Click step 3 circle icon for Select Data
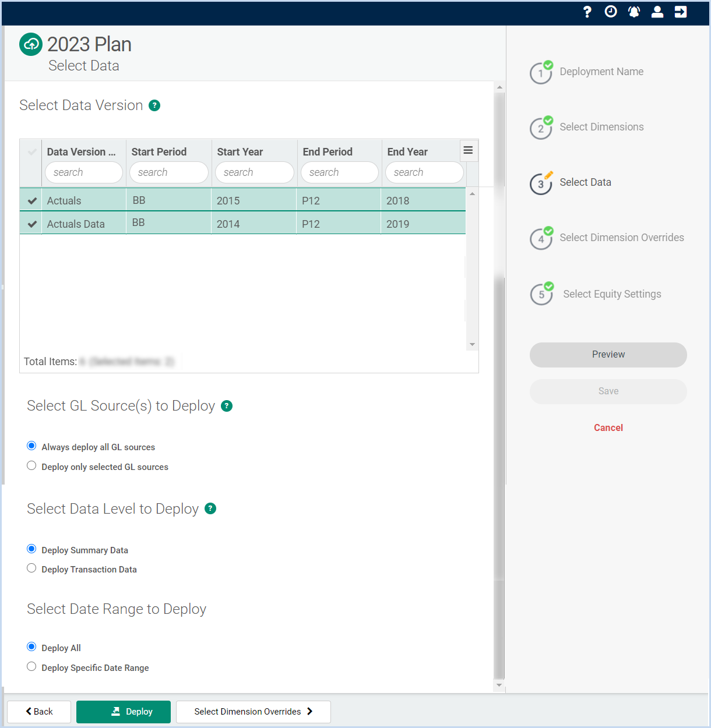 tap(541, 183)
